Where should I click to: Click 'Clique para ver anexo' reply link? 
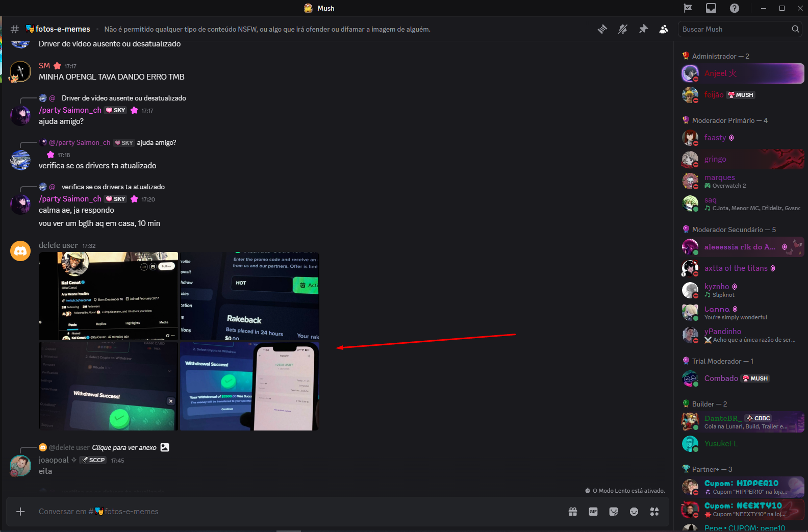pyautogui.click(x=124, y=447)
